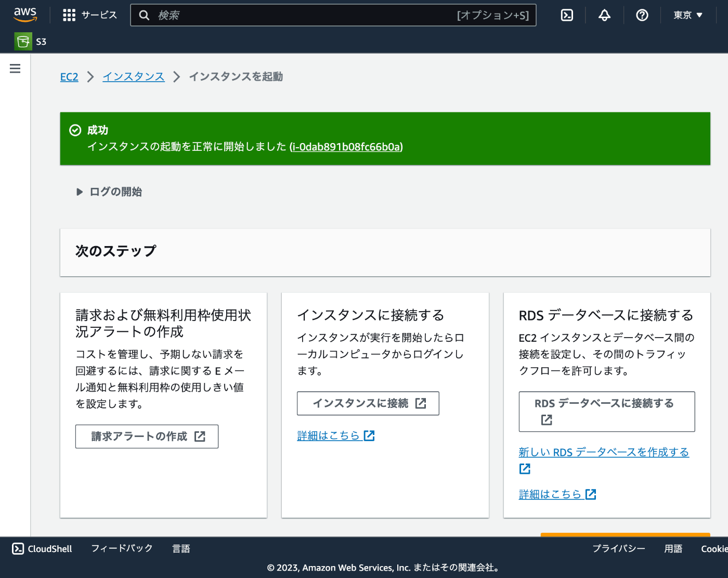Screen dimensions: 728x578
Task: Go to the EC2 breadcrumb link
Action: point(69,77)
